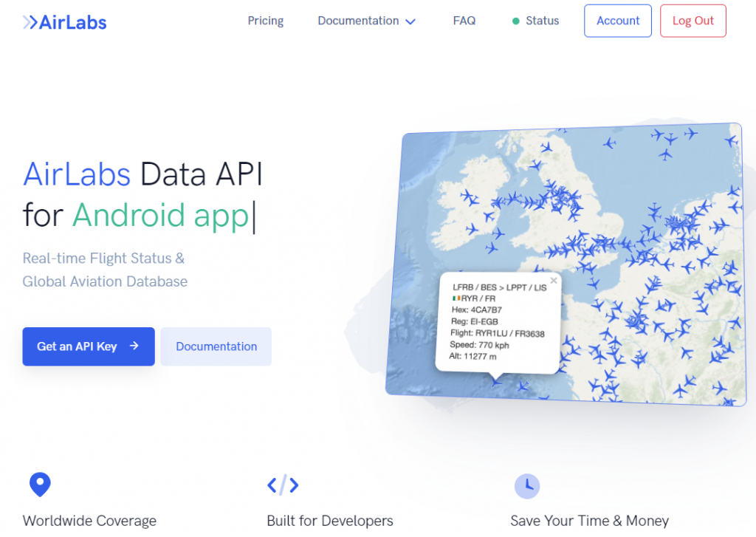The image size is (756, 537).
Task: Click the double-chevron symbol of the AirLabs logo
Action: [29, 21]
